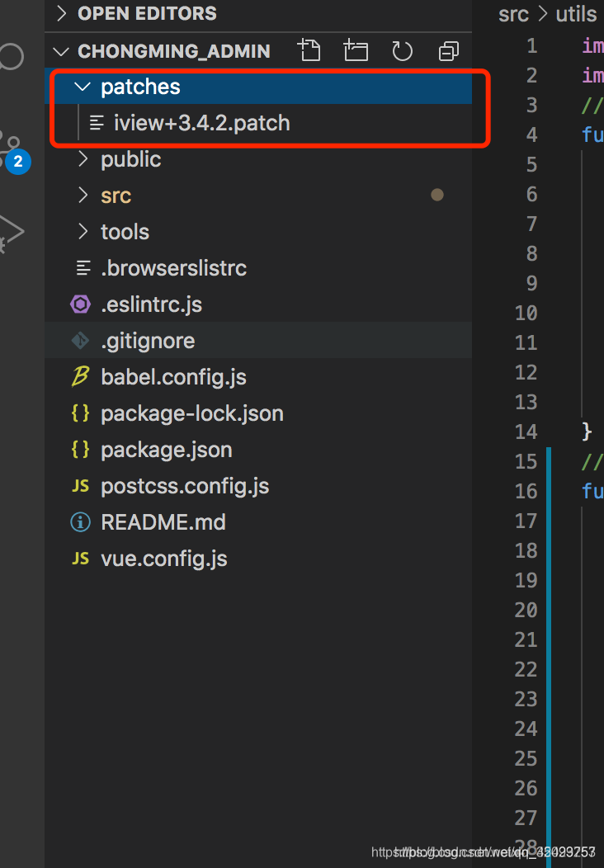
Task: Click line number 14 in the gutter
Action: pos(526,432)
